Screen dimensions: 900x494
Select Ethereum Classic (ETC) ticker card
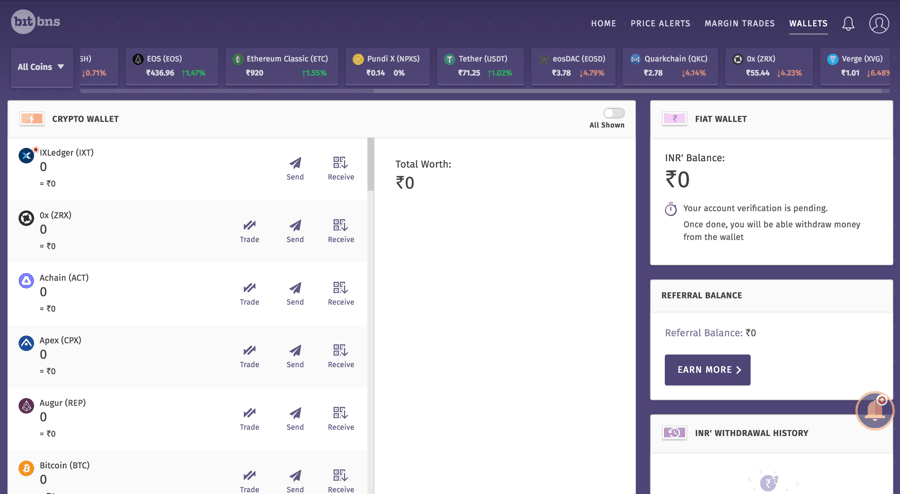pos(282,67)
